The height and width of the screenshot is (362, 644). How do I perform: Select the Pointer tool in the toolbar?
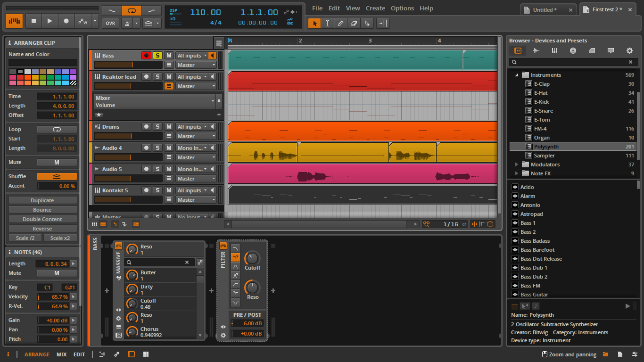pyautogui.click(x=314, y=23)
